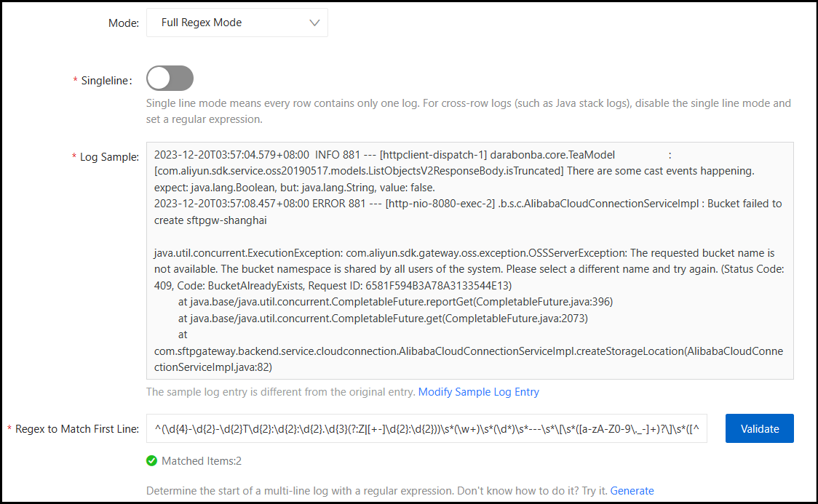Click the createStorageLocation stack trace line
The height and width of the screenshot is (504, 818).
[x=467, y=351]
